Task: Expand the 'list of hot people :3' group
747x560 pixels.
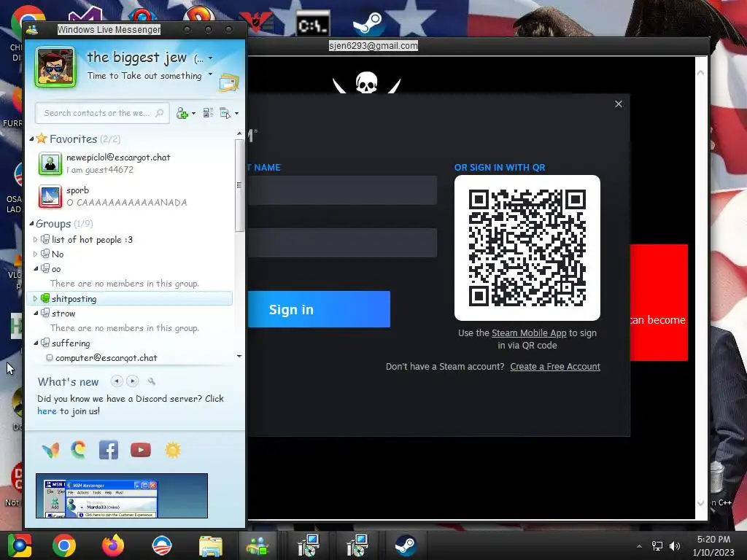Action: 35,239
